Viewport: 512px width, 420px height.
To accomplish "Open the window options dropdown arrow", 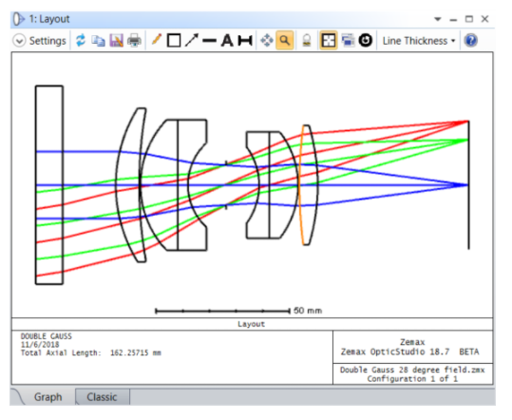I will [x=438, y=19].
